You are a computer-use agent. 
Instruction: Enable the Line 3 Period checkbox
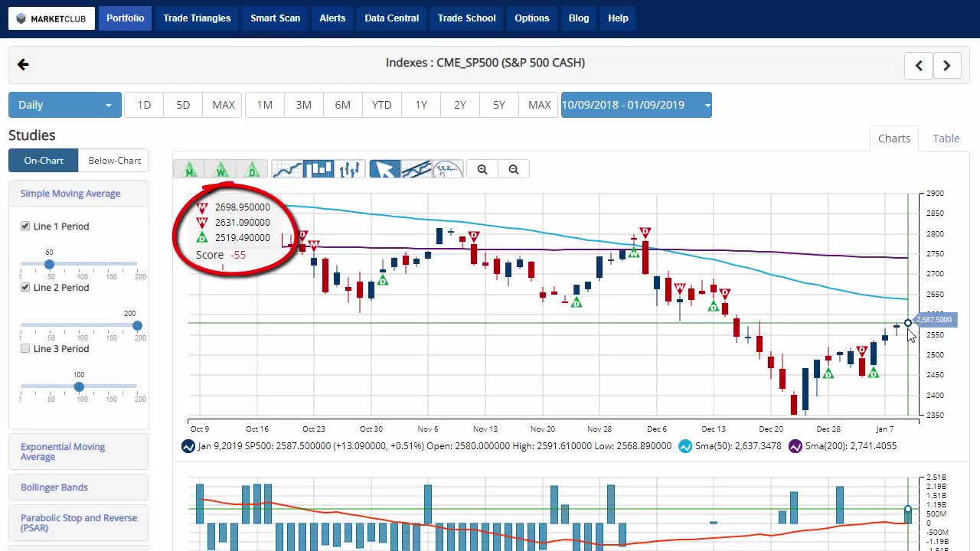pos(25,348)
